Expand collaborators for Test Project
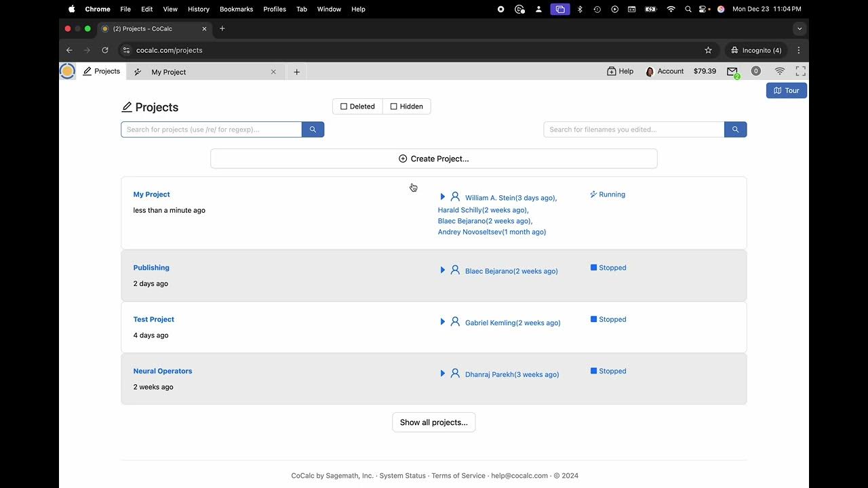 (442, 322)
